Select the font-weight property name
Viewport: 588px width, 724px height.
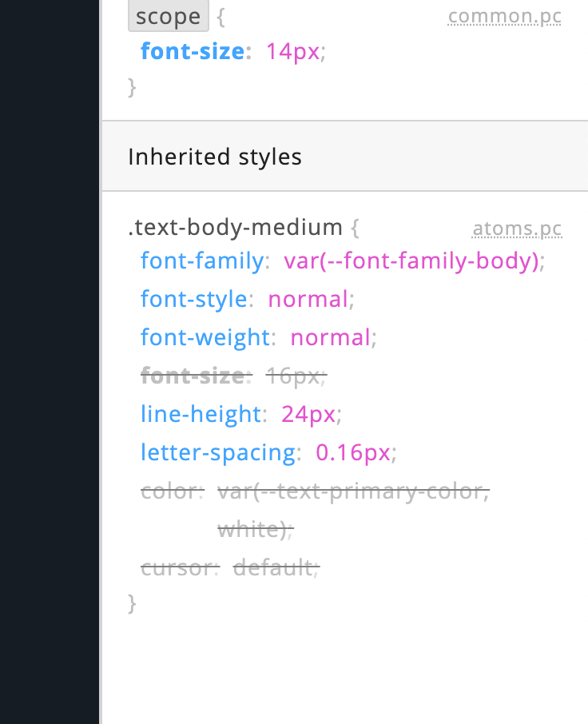click(205, 337)
